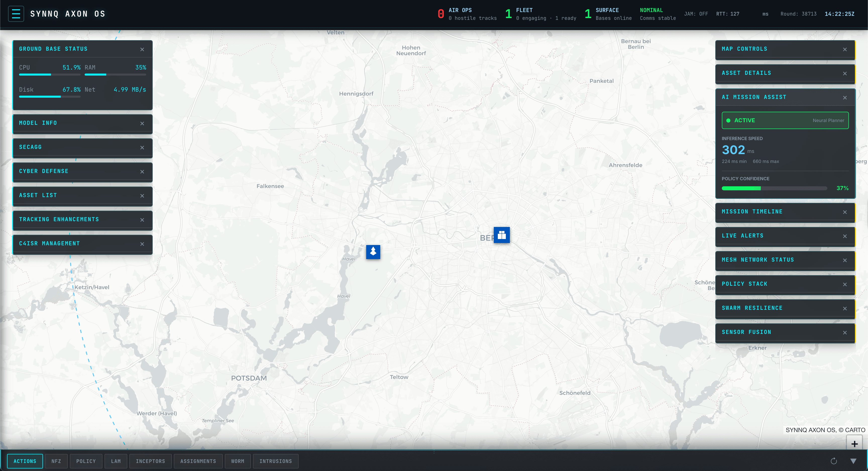This screenshot has width=868, height=471.
Task: Zoom in using the plus control on map
Action: (x=855, y=443)
